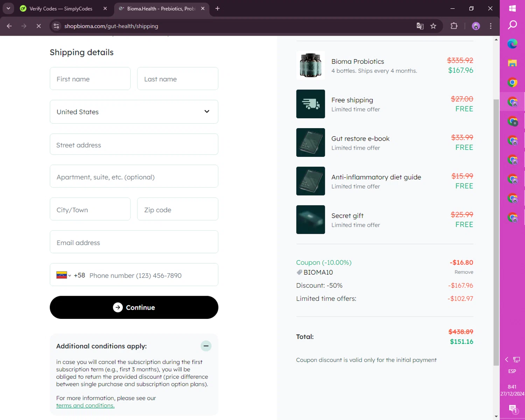Click the Secret gift thumbnail
The height and width of the screenshot is (420, 525).
310,219
